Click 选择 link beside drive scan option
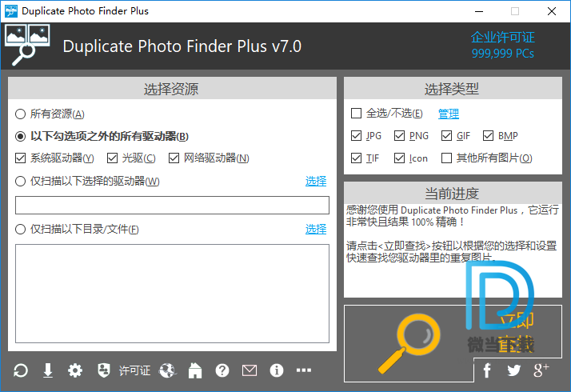This screenshot has height=392, width=571. pyautogui.click(x=316, y=182)
